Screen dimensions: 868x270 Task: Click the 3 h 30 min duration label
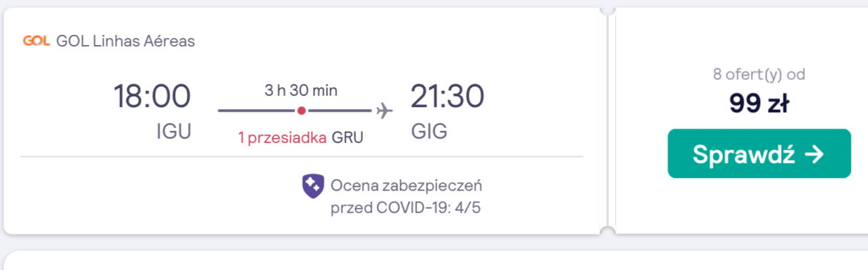coord(301,91)
